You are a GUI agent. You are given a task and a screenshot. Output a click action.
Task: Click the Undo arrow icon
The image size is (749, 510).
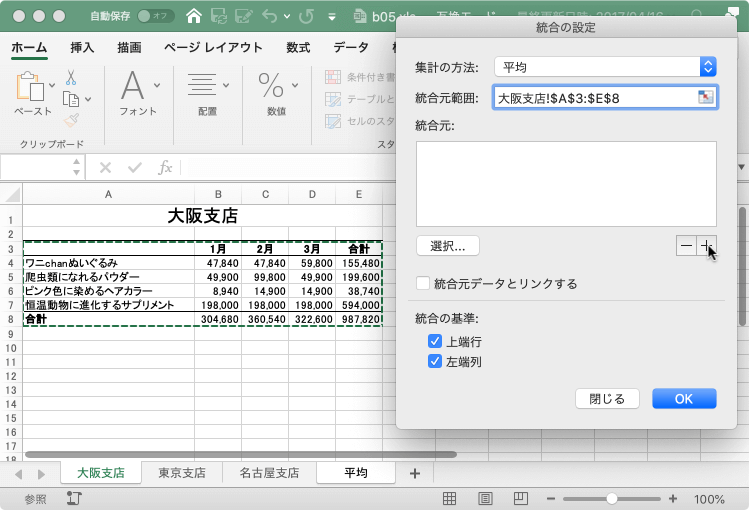pyautogui.click(x=269, y=16)
